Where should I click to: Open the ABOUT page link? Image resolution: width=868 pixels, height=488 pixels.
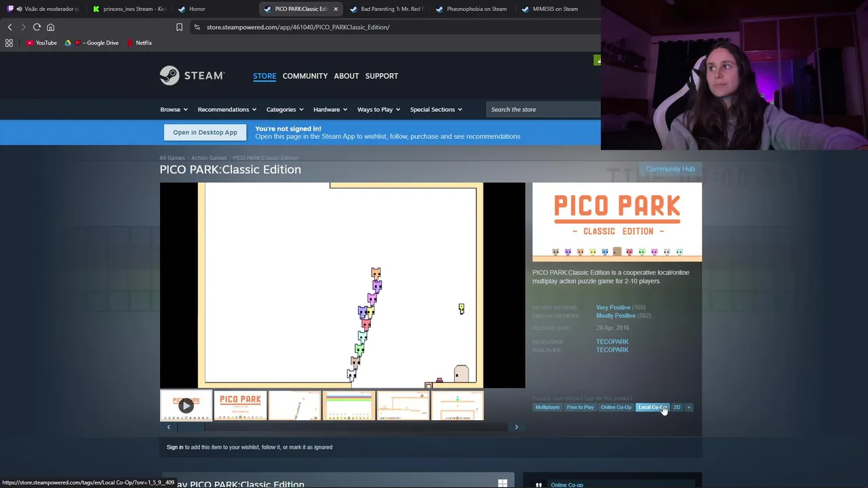tap(346, 76)
